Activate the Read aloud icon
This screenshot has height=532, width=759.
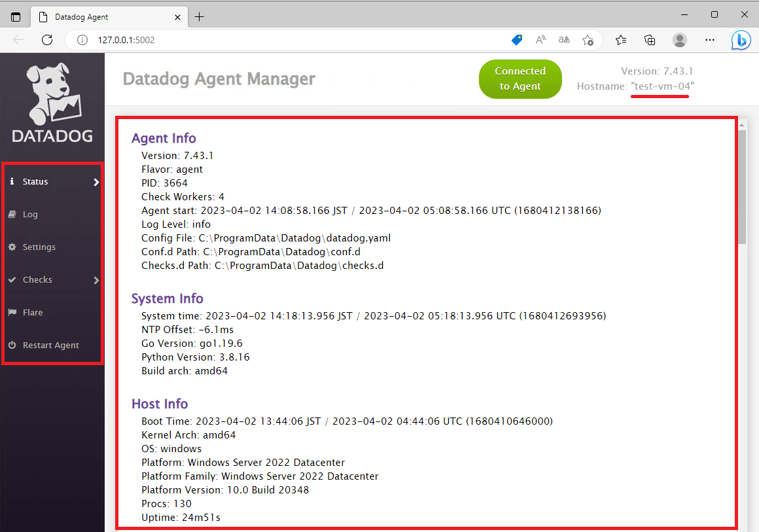[x=540, y=40]
